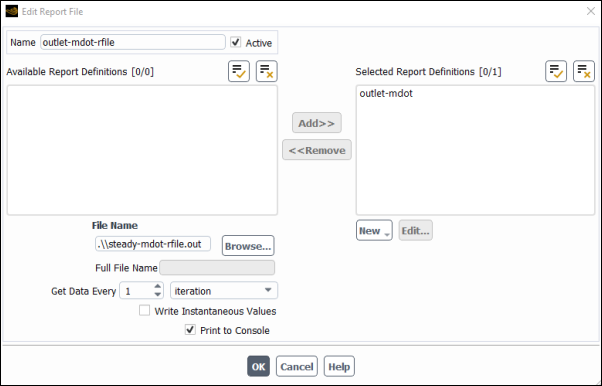Confirm with the OK button

258,366
